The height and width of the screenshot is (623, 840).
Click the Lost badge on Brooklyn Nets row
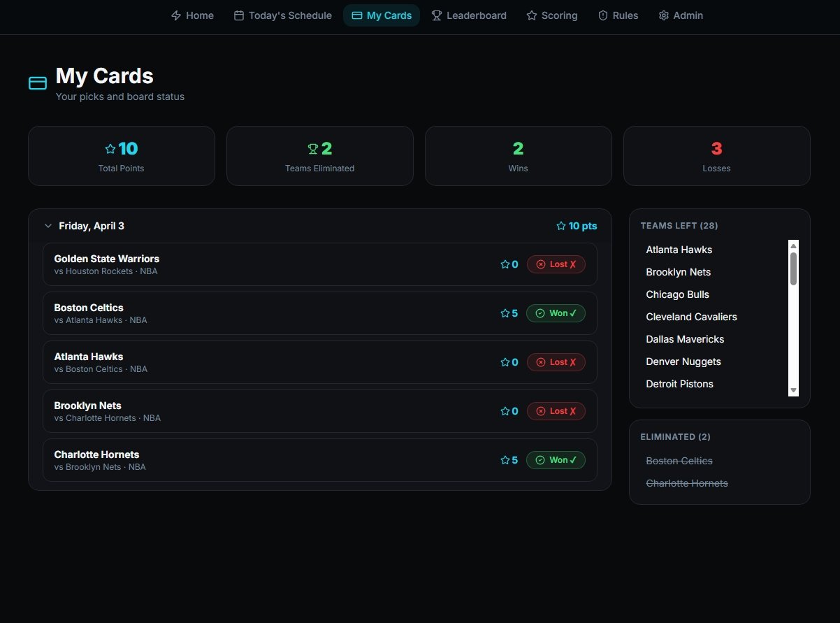(x=556, y=411)
